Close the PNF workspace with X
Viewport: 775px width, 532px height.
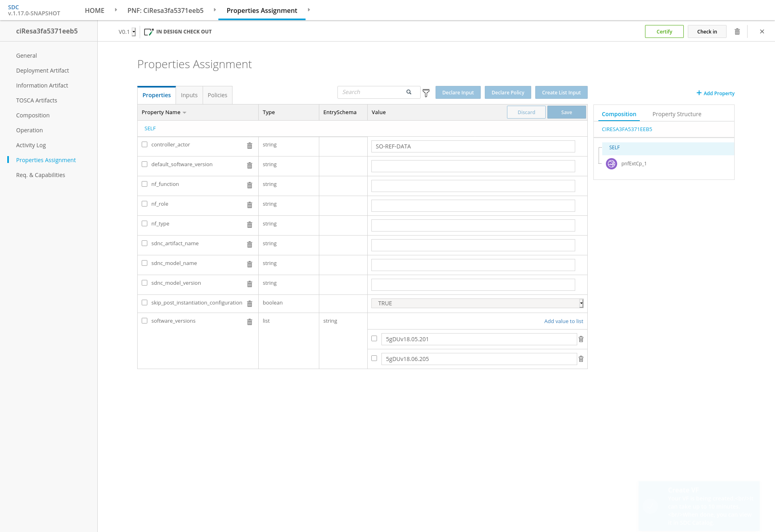tap(762, 31)
